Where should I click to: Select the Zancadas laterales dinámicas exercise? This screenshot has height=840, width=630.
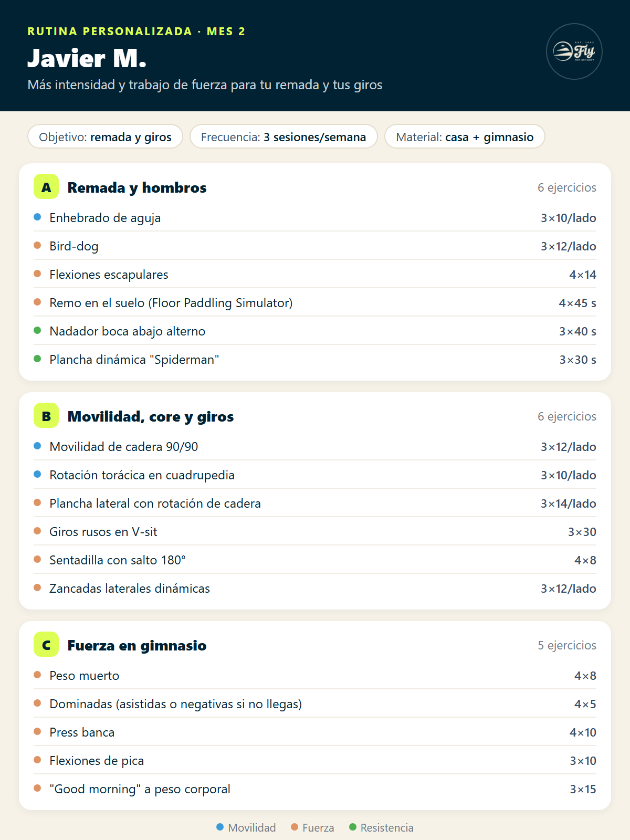(315, 588)
